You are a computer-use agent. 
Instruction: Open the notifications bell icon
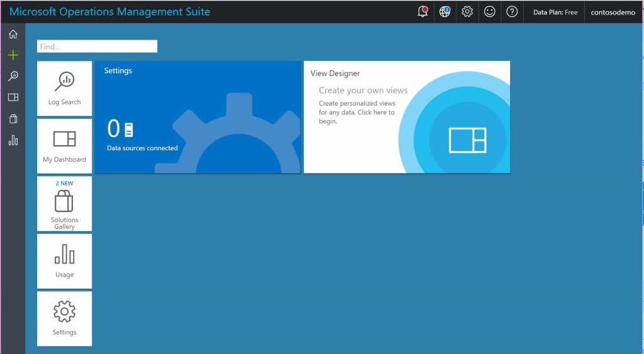tap(423, 11)
